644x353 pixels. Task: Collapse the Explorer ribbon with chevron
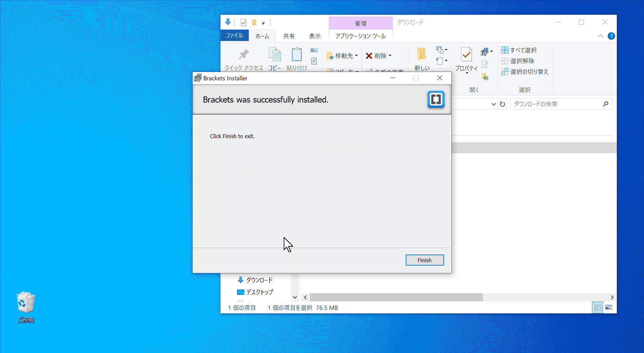point(601,36)
